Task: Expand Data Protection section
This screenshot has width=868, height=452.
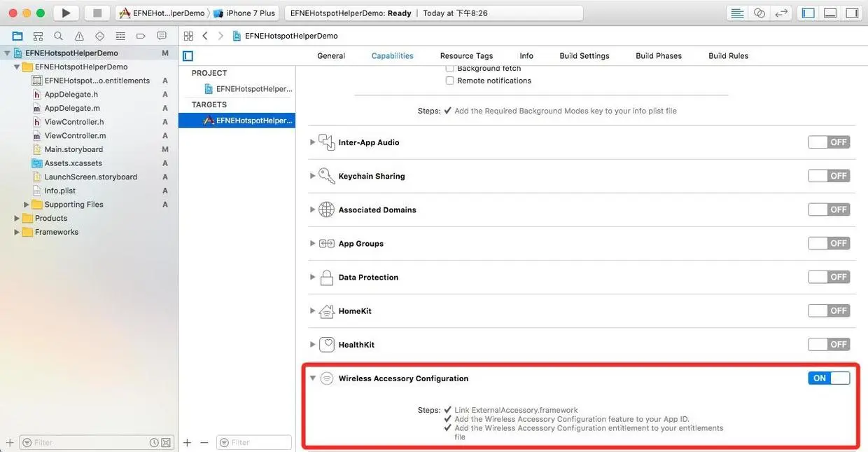Action: tap(312, 277)
